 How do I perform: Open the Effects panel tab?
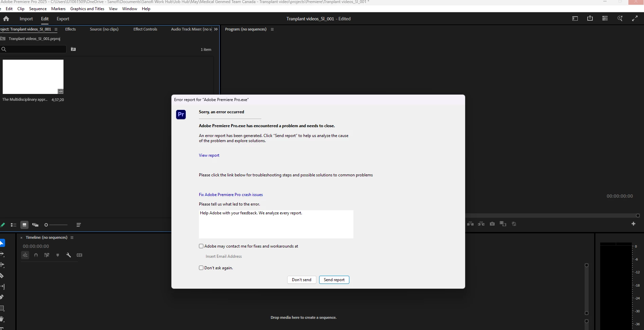tap(71, 29)
